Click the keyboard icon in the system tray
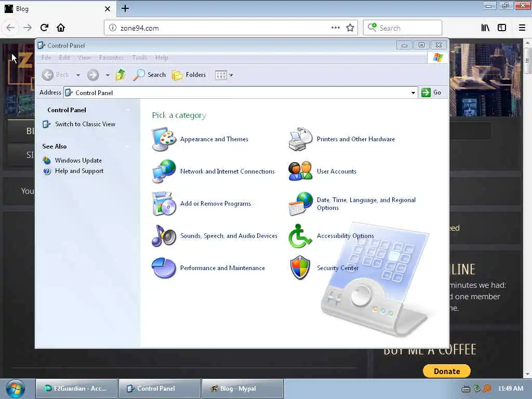The width and height of the screenshot is (532, 399). [x=466, y=389]
